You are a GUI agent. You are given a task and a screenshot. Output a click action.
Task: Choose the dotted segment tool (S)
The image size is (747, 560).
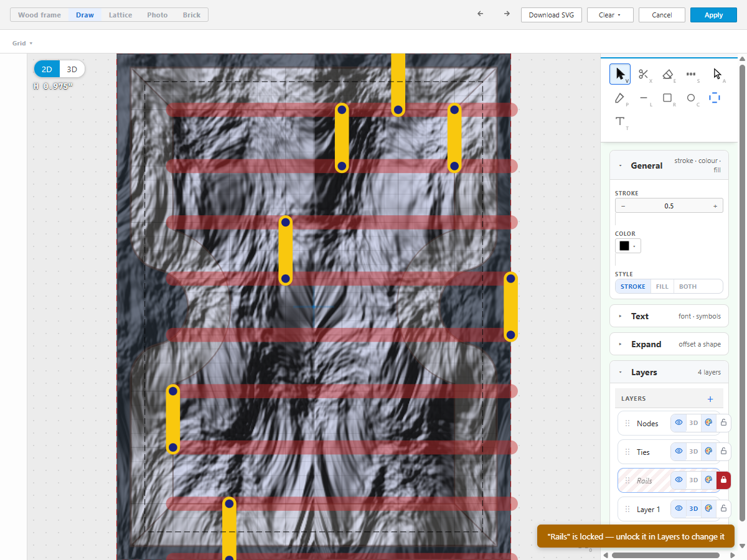(x=692, y=74)
